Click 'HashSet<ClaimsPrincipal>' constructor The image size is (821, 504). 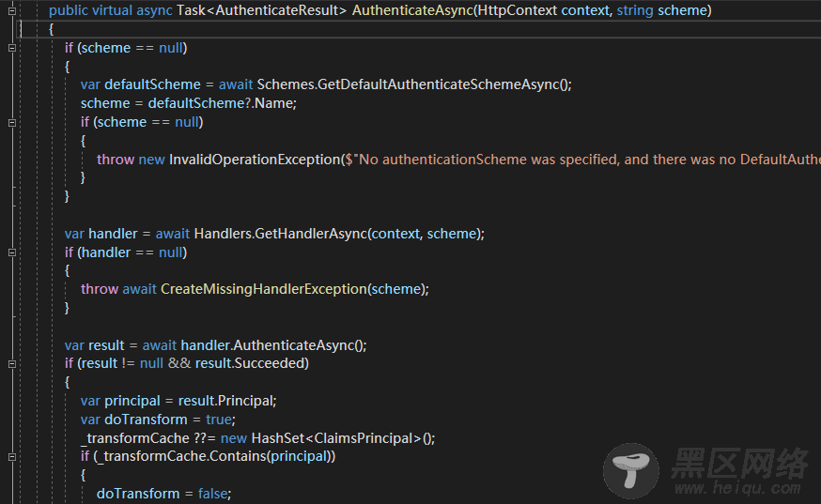point(336,438)
